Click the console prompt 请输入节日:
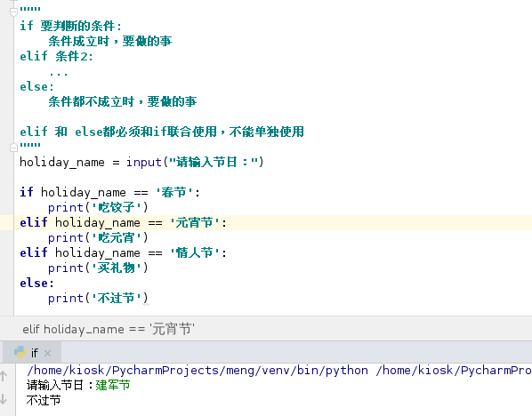532x416 pixels. tap(60, 385)
